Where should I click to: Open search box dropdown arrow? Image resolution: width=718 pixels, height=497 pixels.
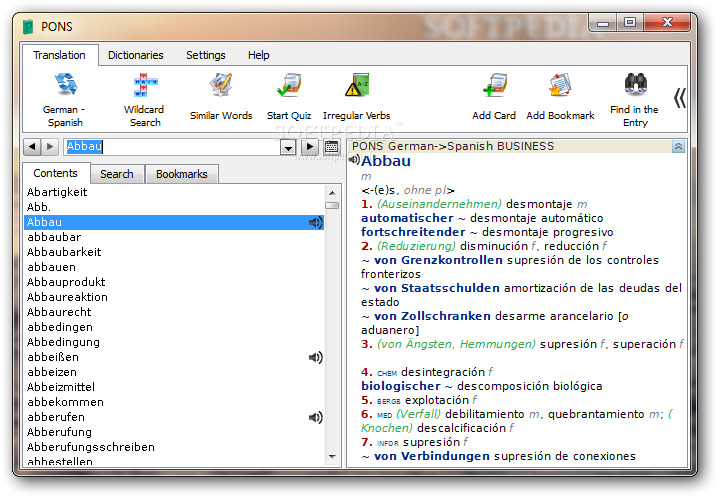(288, 147)
